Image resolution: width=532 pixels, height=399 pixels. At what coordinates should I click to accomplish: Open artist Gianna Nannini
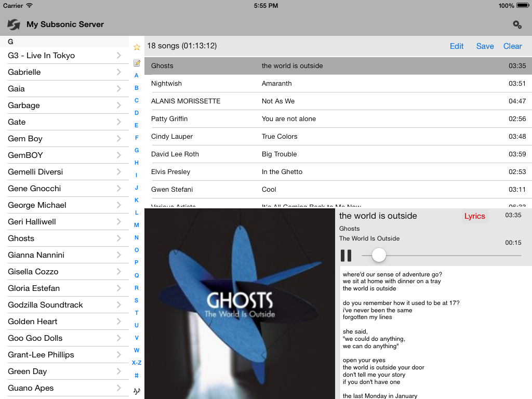coord(64,255)
